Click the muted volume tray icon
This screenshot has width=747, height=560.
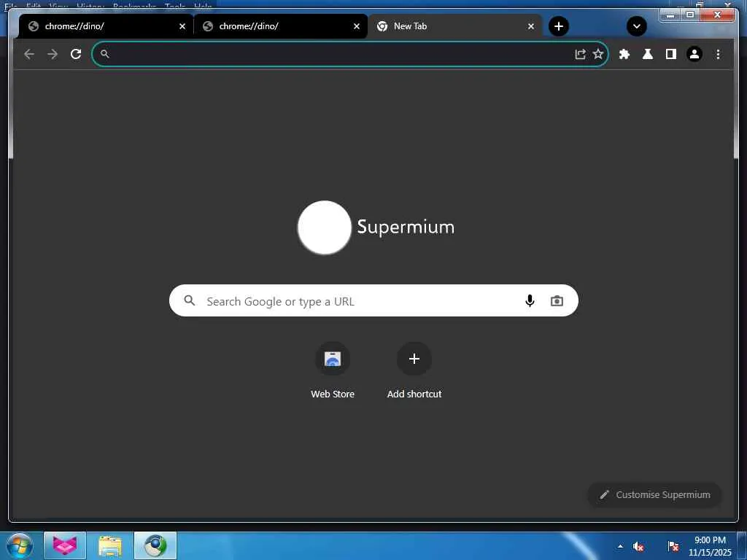pyautogui.click(x=638, y=546)
